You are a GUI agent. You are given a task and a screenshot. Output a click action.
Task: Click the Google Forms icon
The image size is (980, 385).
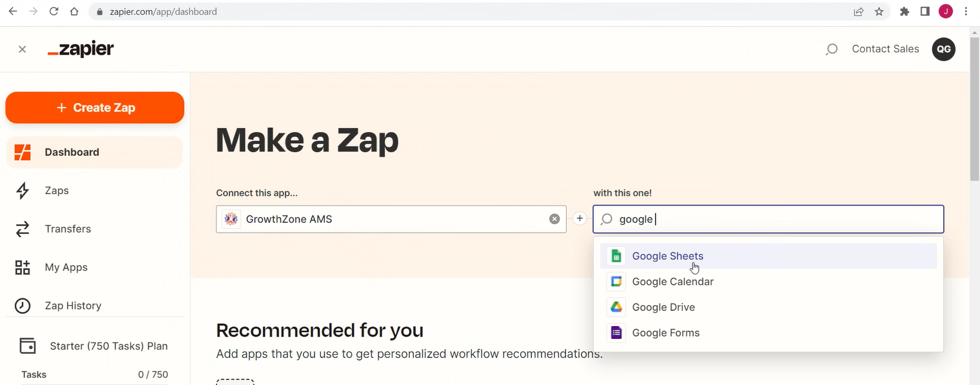[x=616, y=333]
